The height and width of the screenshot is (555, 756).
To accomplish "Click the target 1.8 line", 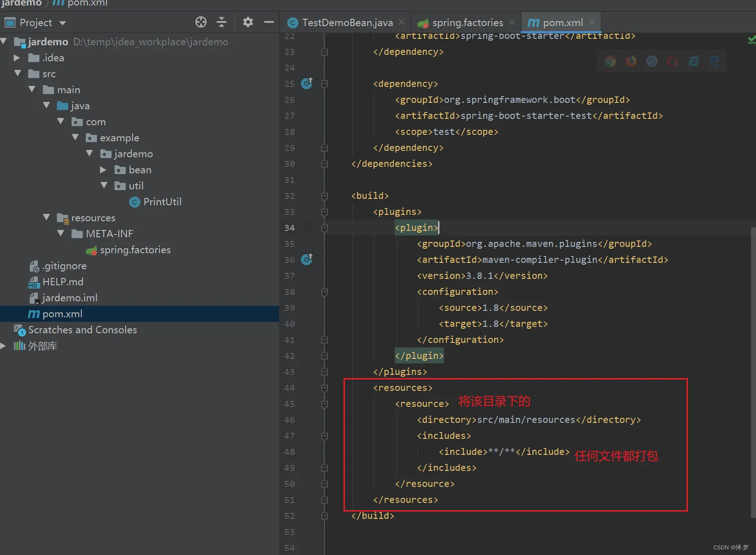I will (x=493, y=324).
